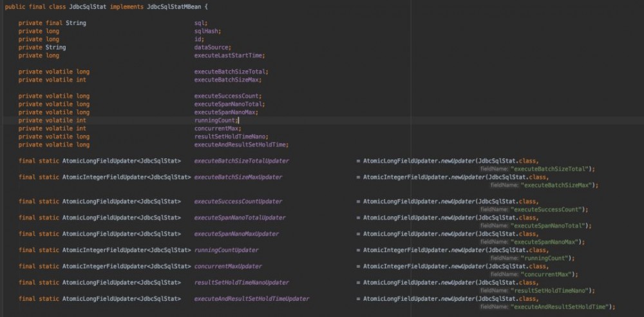Click the runningCountUpdater variable name

click(x=226, y=250)
